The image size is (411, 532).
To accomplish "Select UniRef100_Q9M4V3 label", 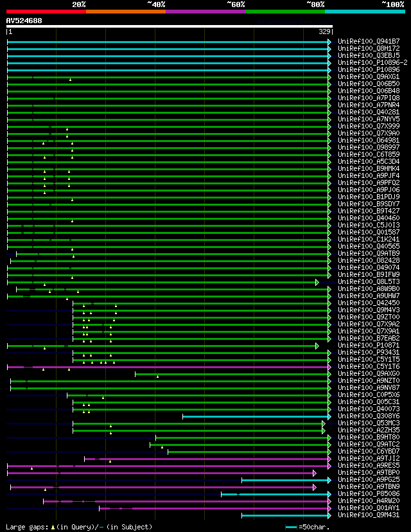I will [x=369, y=310].
